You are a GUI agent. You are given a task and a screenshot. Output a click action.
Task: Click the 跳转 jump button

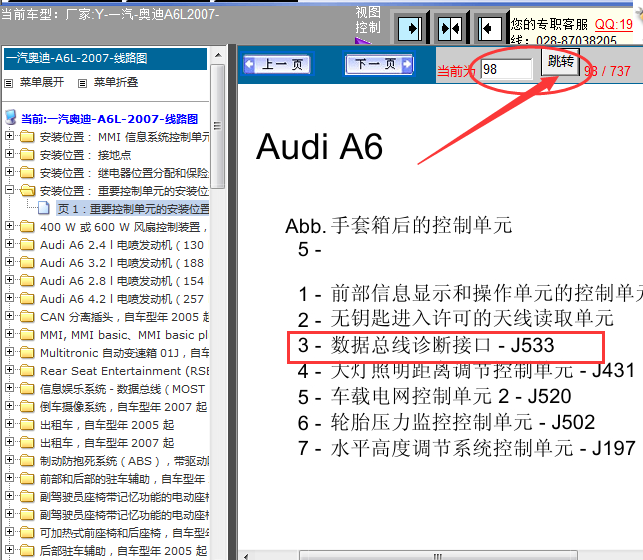561,61
